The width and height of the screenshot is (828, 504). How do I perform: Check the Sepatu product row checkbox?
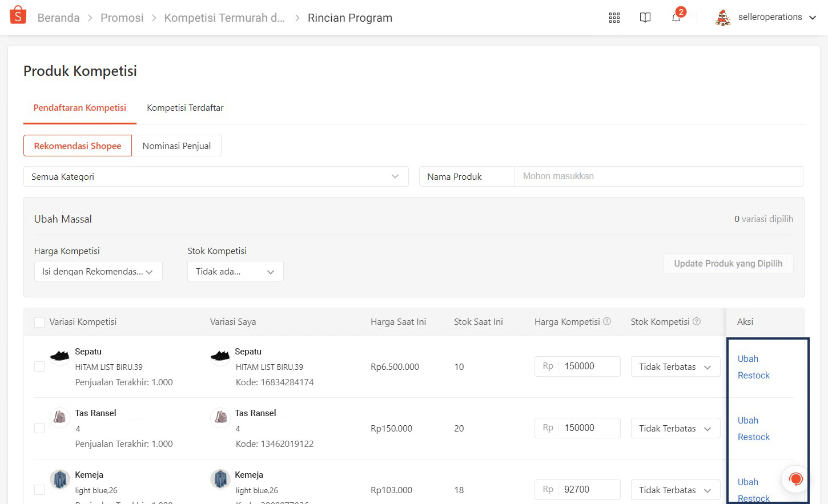click(x=39, y=366)
